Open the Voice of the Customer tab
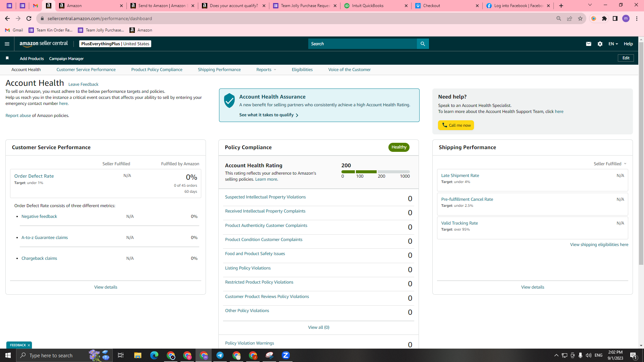 click(350, 70)
